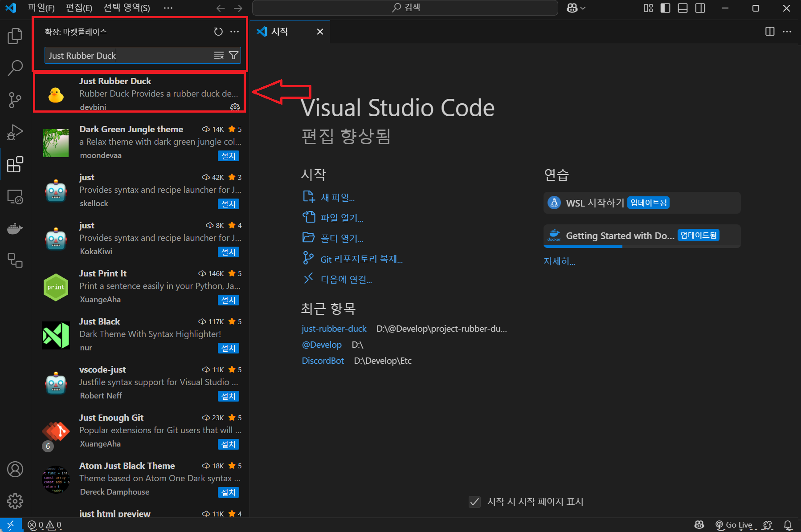Open the Customize Layout menu
Screen dimensions: 801x532
[x=648, y=8]
